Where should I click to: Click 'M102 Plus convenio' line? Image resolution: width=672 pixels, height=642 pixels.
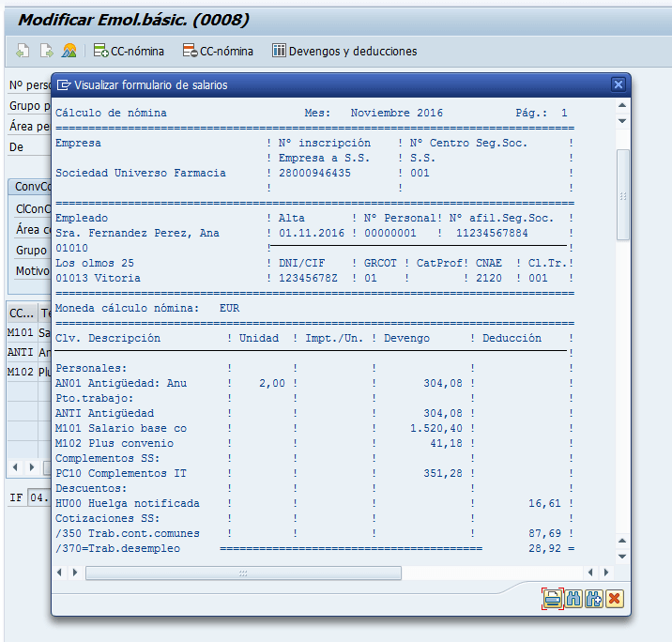115,443
